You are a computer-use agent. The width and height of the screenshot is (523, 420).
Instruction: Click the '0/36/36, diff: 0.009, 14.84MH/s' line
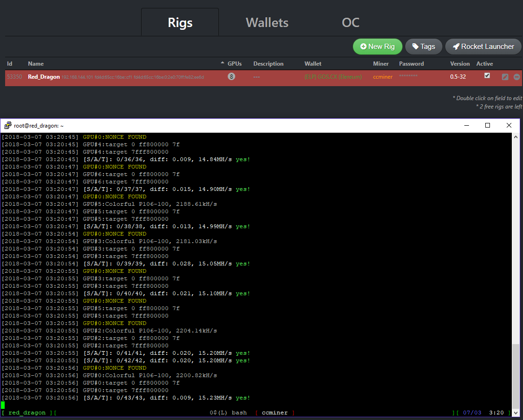tap(126, 159)
